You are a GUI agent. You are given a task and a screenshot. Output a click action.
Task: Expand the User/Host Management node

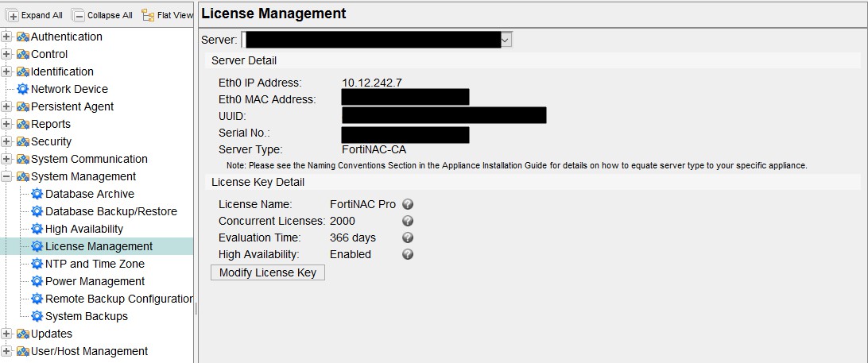tap(7, 351)
